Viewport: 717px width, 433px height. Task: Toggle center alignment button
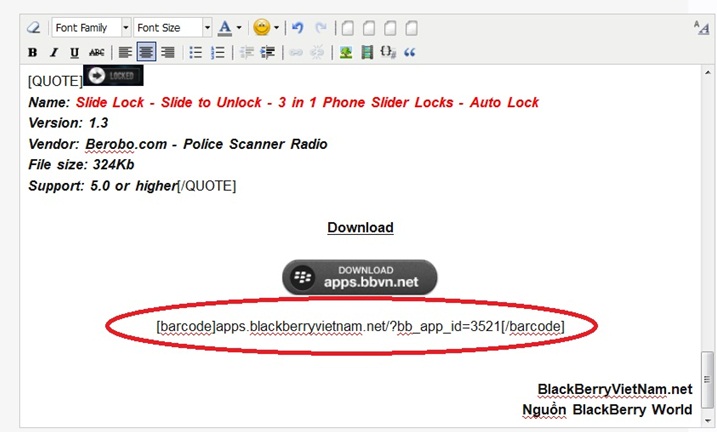click(x=146, y=52)
